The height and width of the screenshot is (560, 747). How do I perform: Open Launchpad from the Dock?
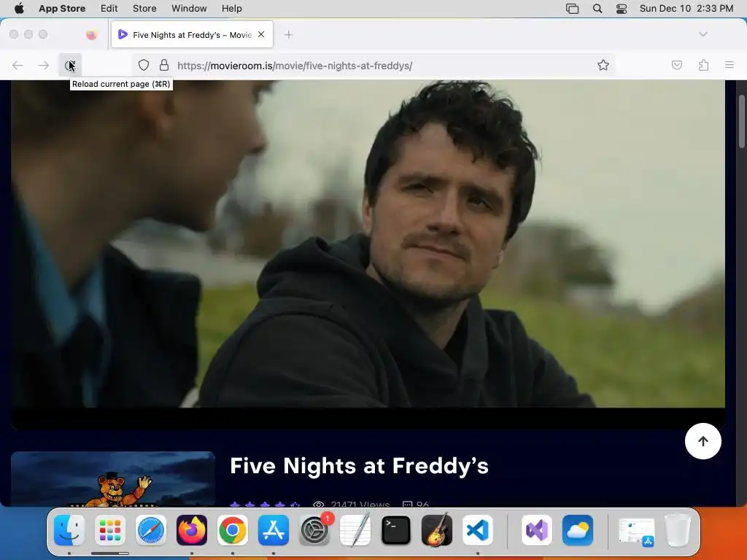coord(110,530)
